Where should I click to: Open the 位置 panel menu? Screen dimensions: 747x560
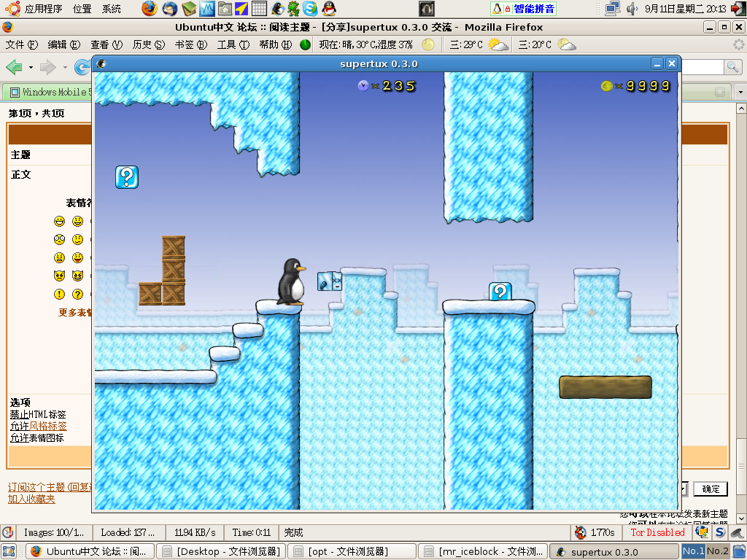coord(82,9)
